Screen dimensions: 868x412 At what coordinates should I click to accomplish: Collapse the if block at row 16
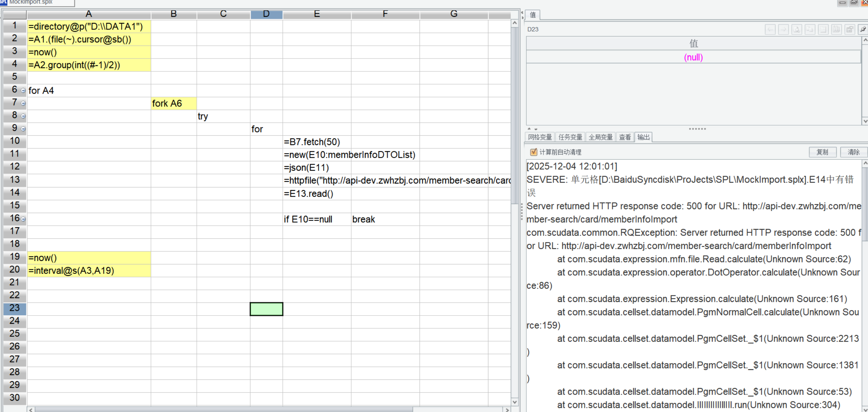23,219
